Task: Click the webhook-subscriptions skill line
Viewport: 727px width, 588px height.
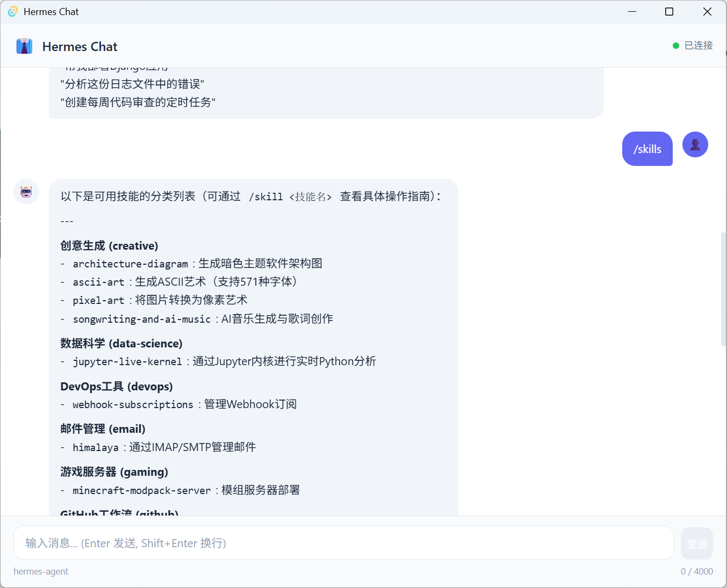Action: tap(178, 404)
